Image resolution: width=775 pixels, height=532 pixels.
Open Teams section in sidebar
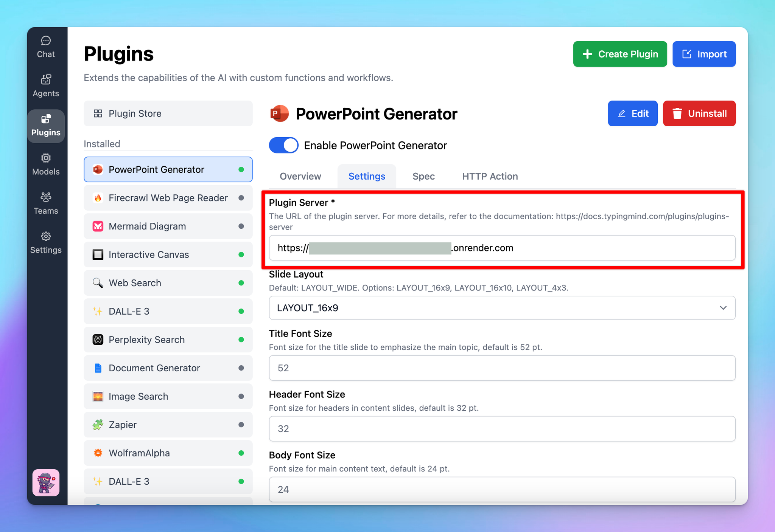46,203
